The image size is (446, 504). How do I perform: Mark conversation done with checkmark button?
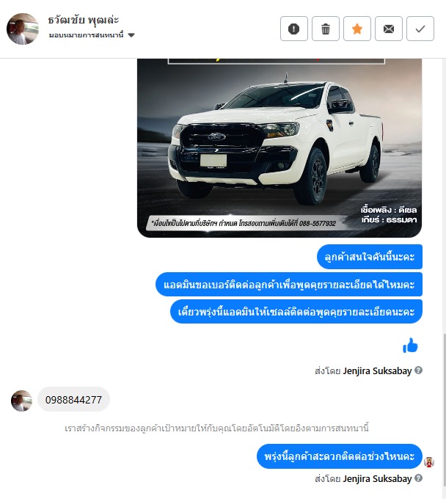pyautogui.click(x=420, y=29)
